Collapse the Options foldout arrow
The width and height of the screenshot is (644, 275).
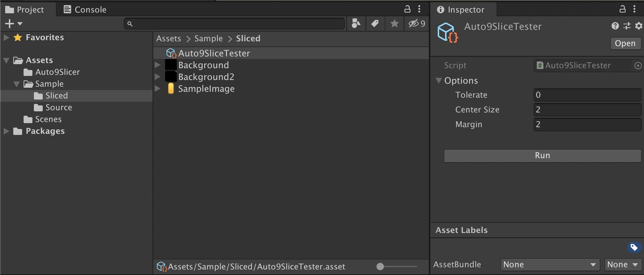pos(439,81)
